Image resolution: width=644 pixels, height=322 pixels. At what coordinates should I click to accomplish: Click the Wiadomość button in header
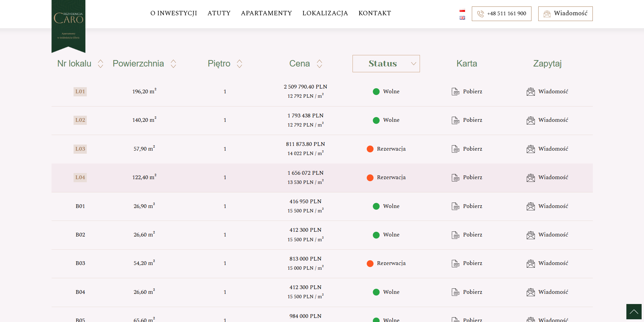(565, 14)
